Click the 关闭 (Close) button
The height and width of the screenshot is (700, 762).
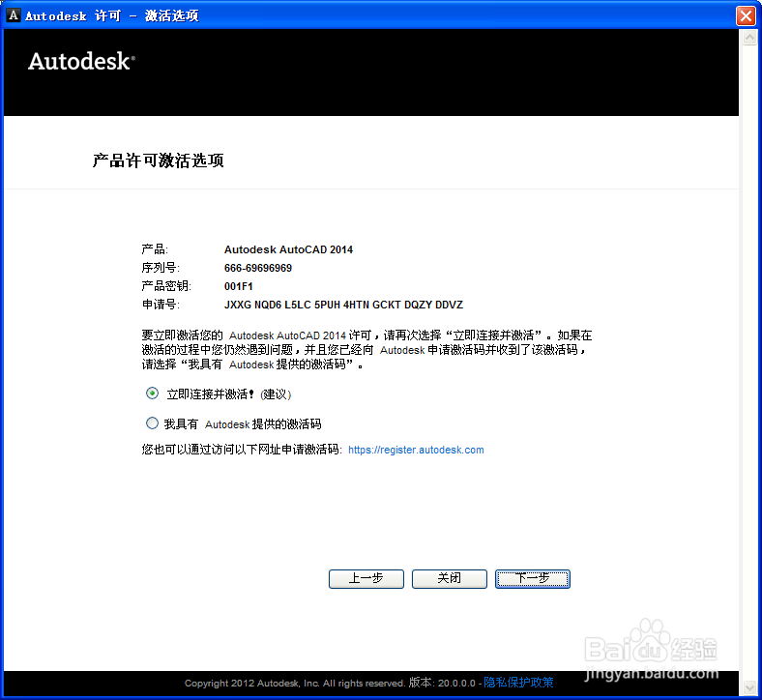[449, 578]
